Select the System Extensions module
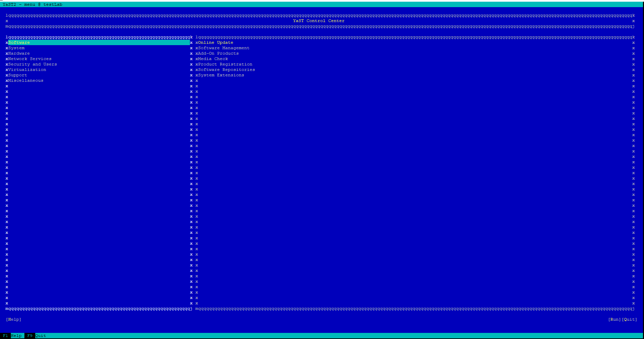Image resolution: width=644 pixels, height=339 pixels. point(221,75)
